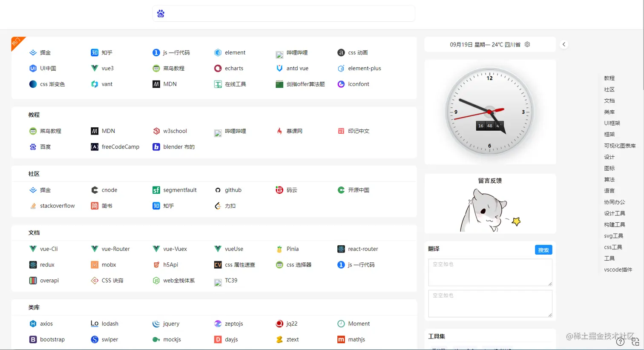
Task: Jump to vscode插件 in side navigation
Action: coord(618,270)
